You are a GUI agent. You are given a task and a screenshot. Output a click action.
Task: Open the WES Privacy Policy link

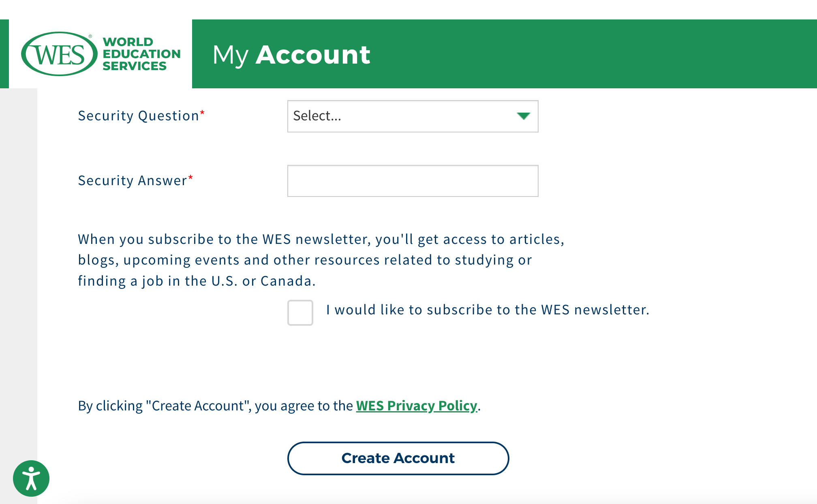(x=416, y=406)
